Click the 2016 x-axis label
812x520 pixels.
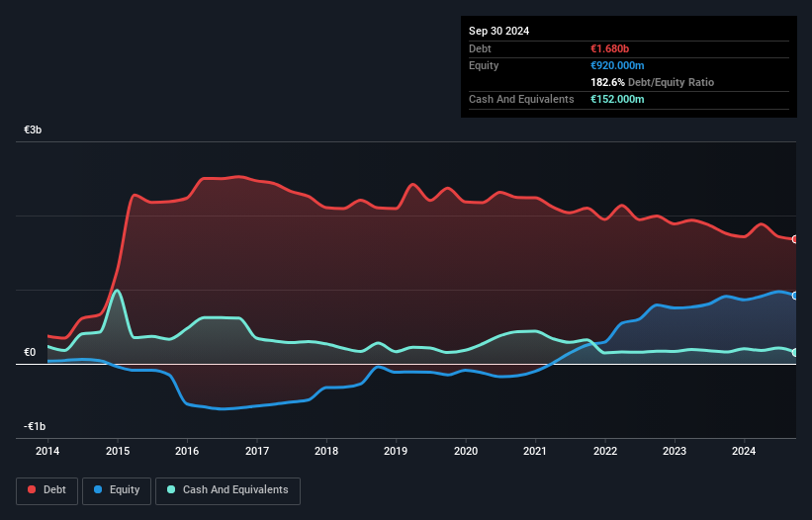coord(187,451)
